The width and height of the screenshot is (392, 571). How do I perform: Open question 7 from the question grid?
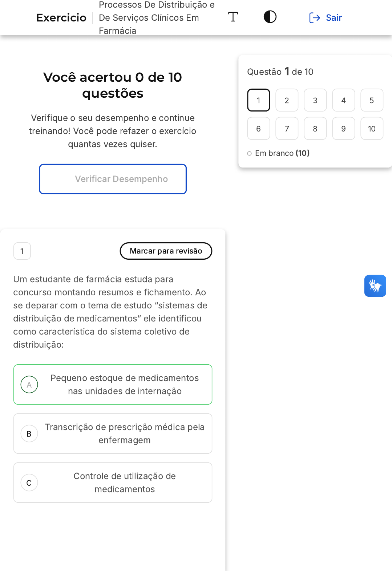pyautogui.click(x=287, y=129)
